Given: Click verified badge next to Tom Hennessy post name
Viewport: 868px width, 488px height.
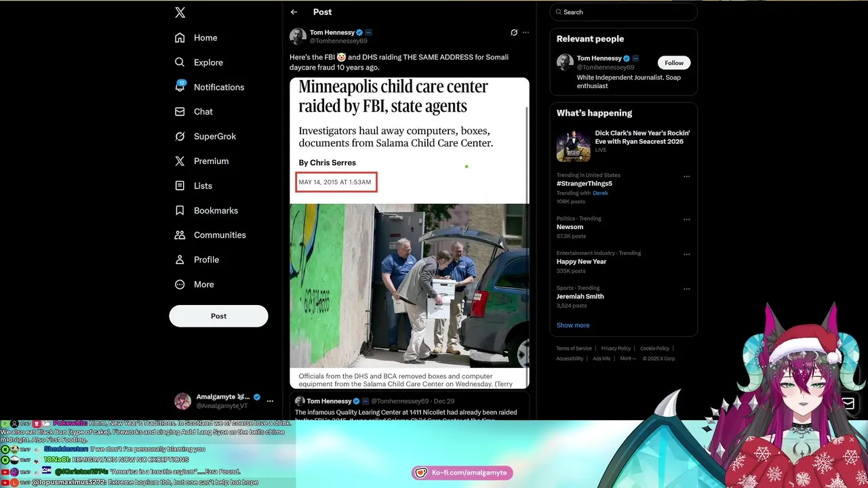Looking at the screenshot, I should pyautogui.click(x=360, y=33).
